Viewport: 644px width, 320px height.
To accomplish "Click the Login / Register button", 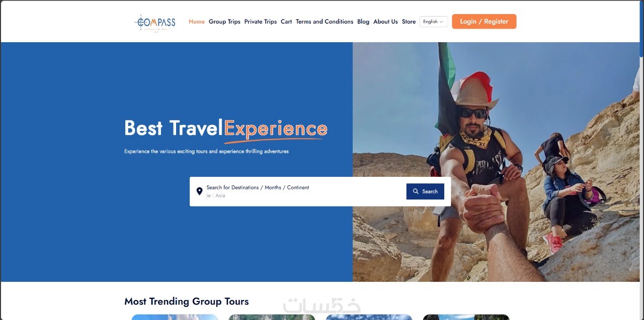I will [x=484, y=22].
